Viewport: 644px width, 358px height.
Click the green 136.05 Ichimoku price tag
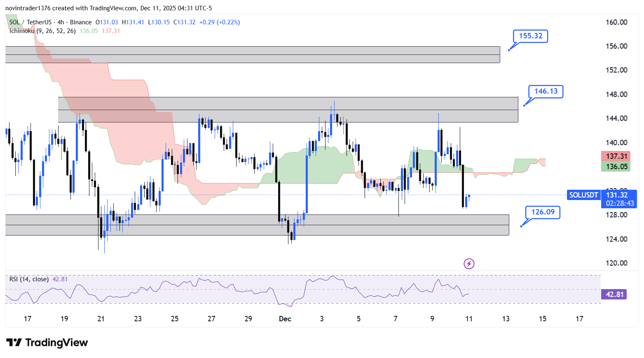tap(616, 167)
